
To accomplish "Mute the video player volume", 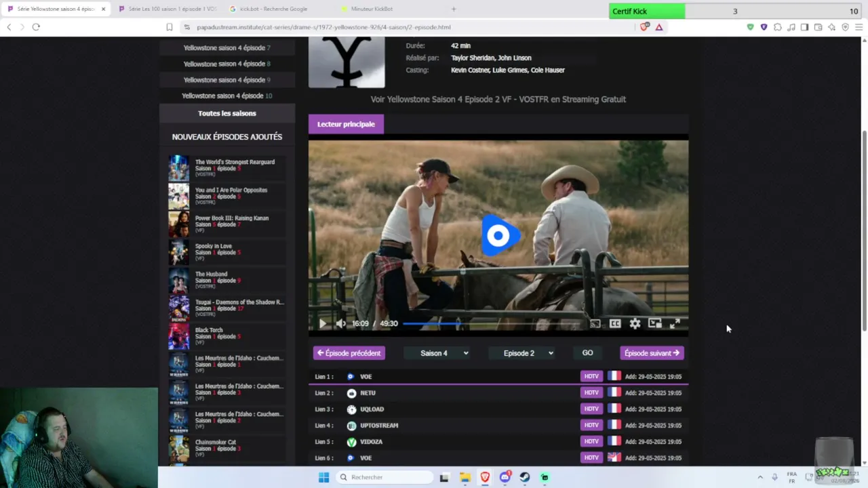I will 340,324.
